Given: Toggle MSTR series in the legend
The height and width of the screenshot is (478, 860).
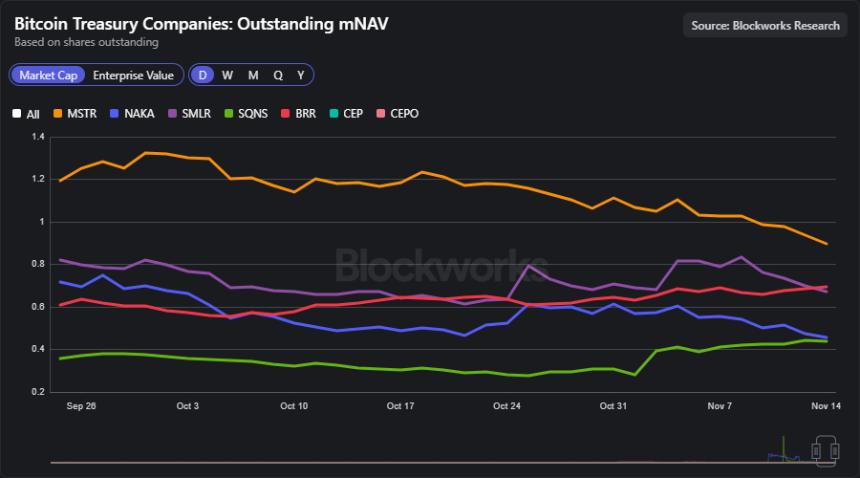Looking at the screenshot, I should point(57,114).
